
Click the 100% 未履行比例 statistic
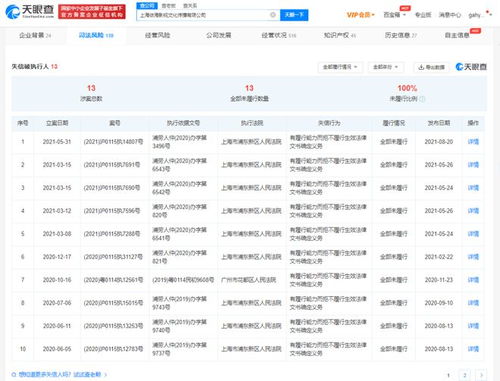[x=407, y=93]
